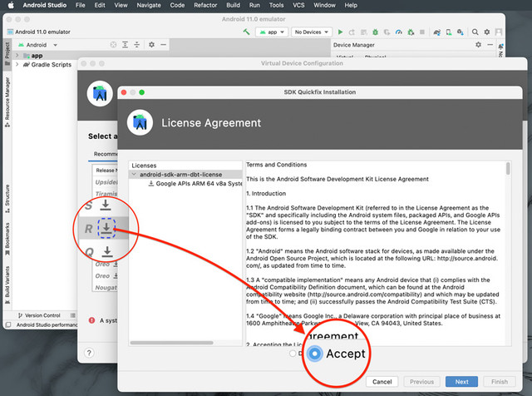Image resolution: width=532 pixels, height=396 pixels.
Task: Click the Apply Changes and Restart Activity icon
Action: (352, 32)
